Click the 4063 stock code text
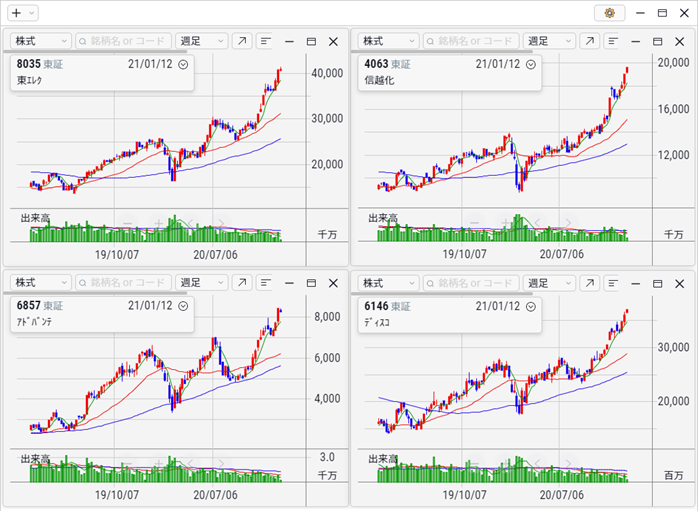698x511 pixels. coord(376,64)
